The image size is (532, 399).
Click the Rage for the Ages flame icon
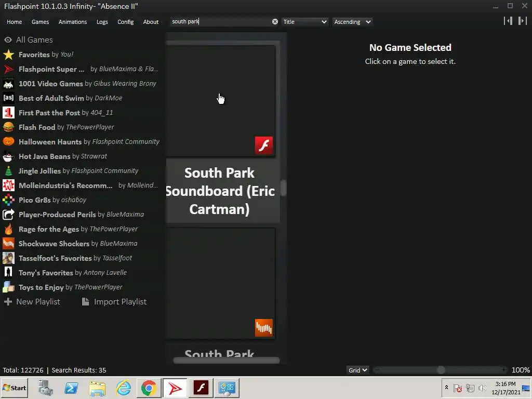tap(8, 229)
